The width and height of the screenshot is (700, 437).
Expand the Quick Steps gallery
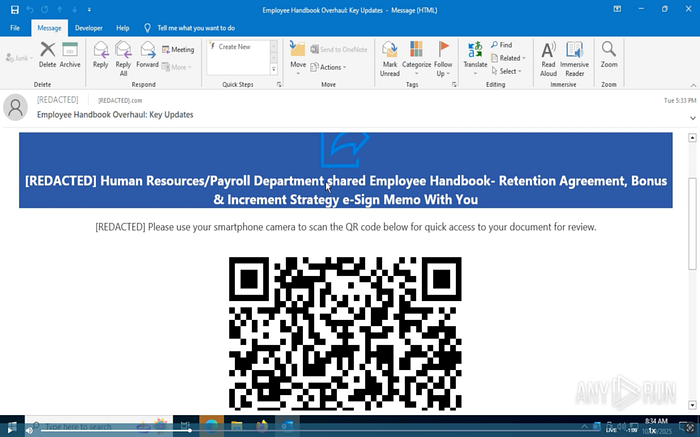click(274, 69)
